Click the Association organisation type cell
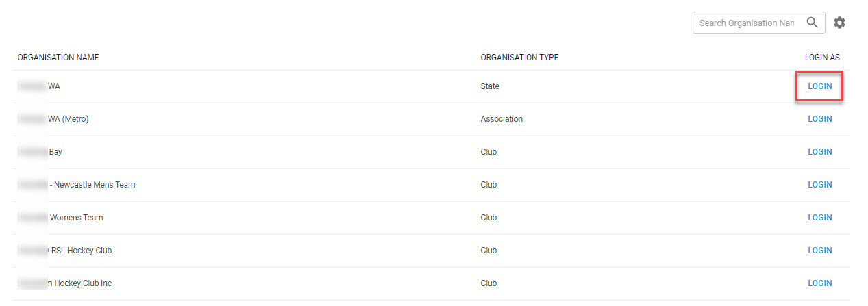Viewport: 868px width, 306px height. pos(501,119)
